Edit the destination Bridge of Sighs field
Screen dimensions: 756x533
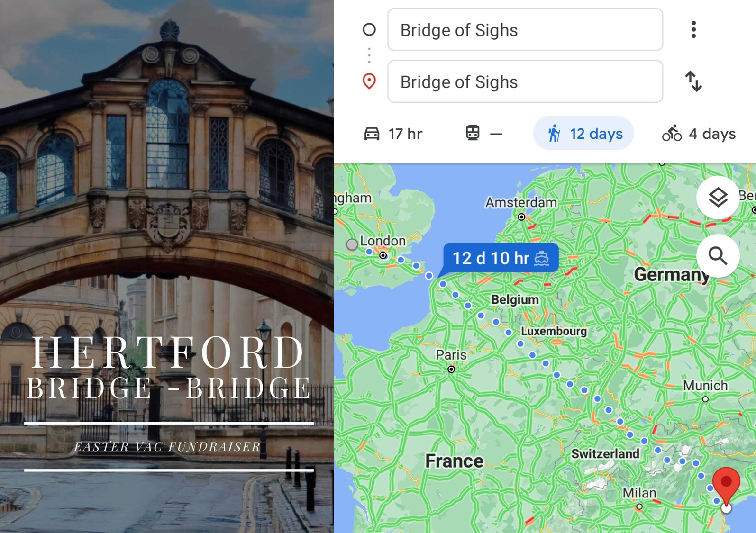click(x=525, y=81)
